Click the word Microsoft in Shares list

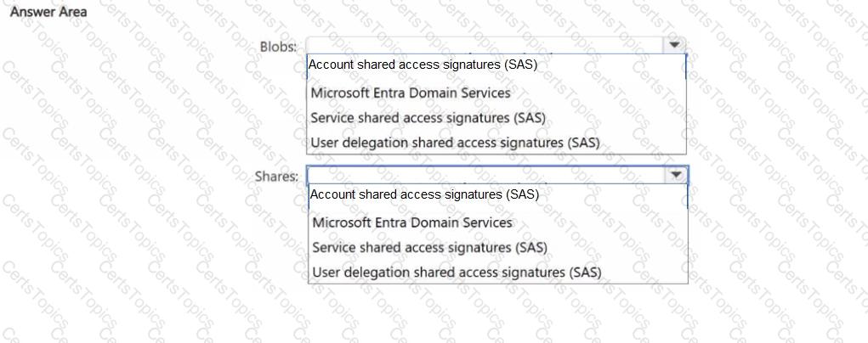pos(339,222)
